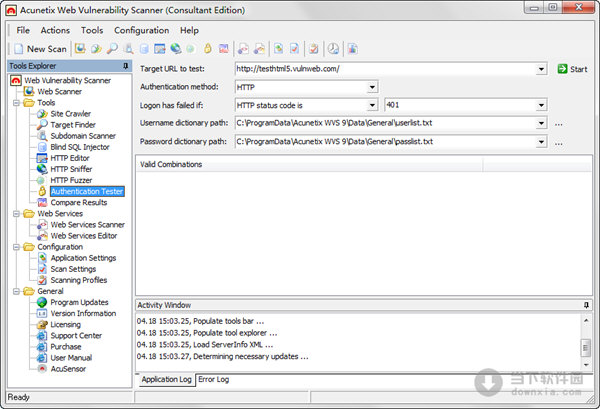Open Web Services Editor toolbar icon

pos(259,49)
